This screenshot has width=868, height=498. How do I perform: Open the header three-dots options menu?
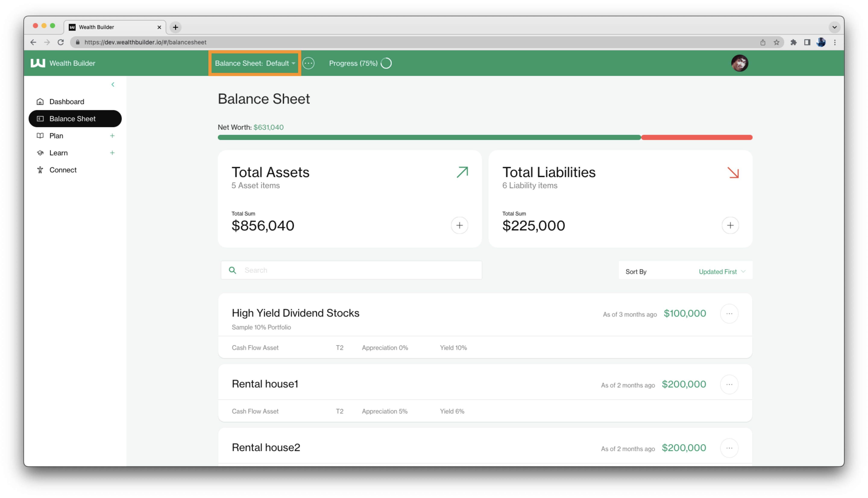tap(308, 63)
